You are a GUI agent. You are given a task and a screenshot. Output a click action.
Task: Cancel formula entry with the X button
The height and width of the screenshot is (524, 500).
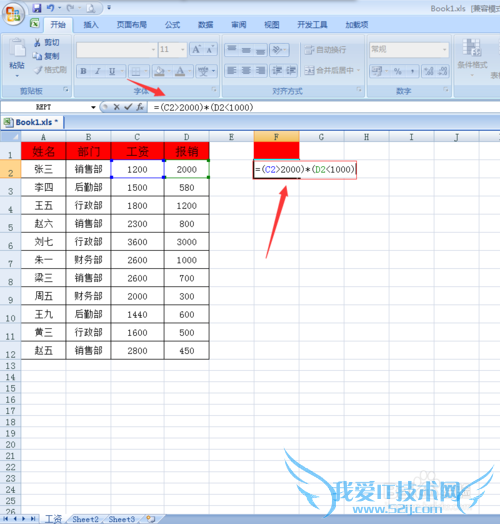click(116, 107)
